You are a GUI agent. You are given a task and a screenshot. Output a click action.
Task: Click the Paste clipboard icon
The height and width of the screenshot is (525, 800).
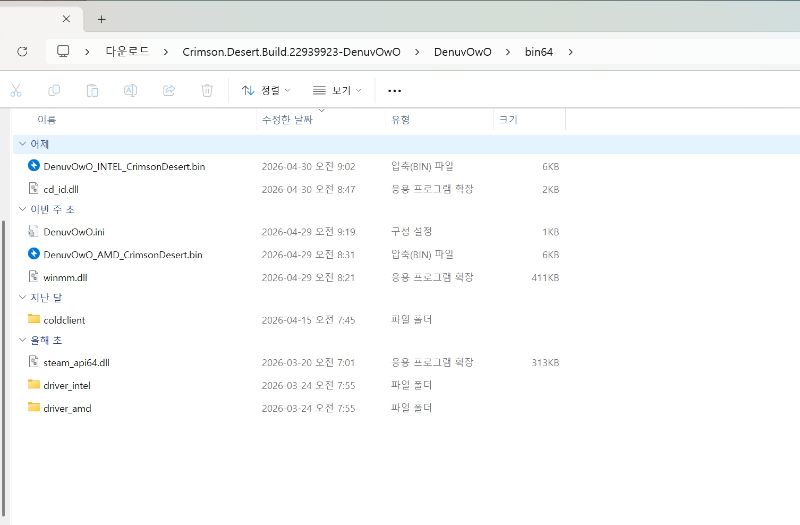tap(92, 91)
